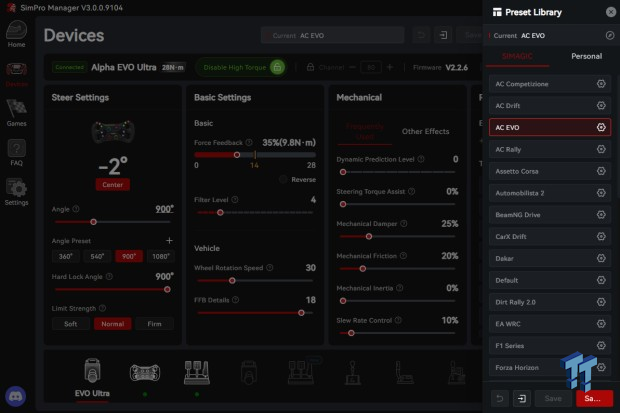The image size is (620, 413).
Task: Open Dakar preset settings gear
Action: coord(601,258)
